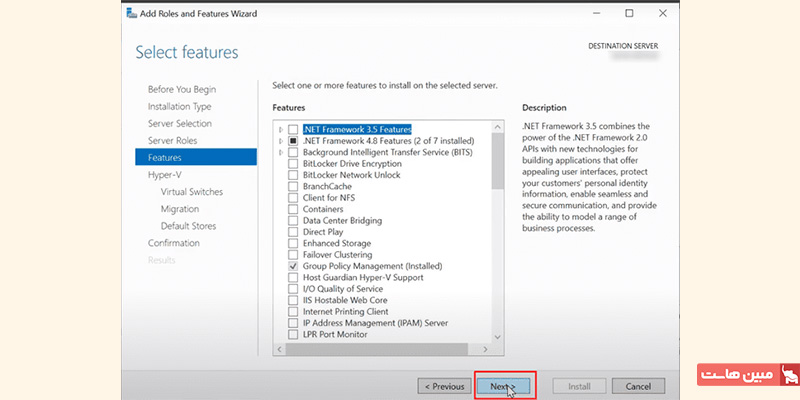The width and height of the screenshot is (800, 400).
Task: Click the features list scroll up arrow
Action: click(x=497, y=127)
